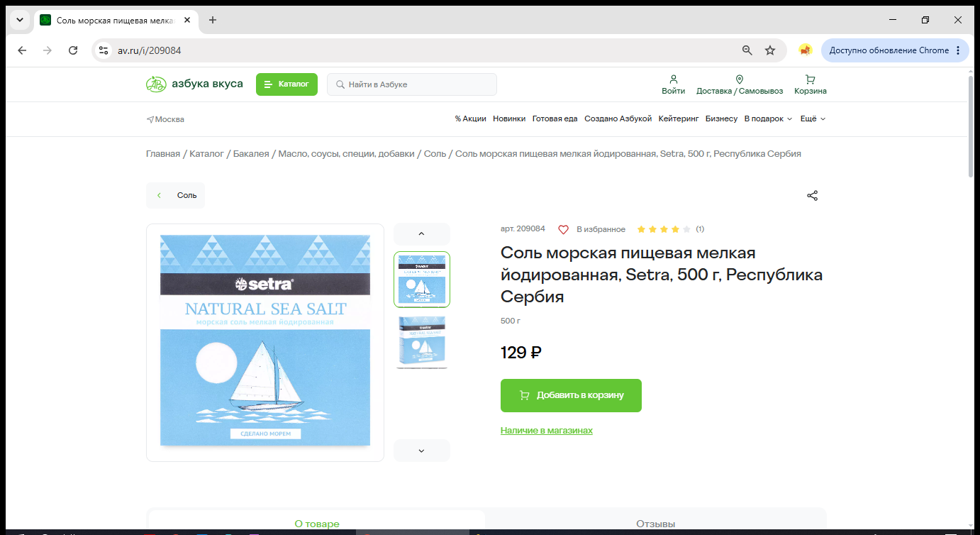This screenshot has height=535, width=980.
Task: Open a new browser tab
Action: point(213,20)
